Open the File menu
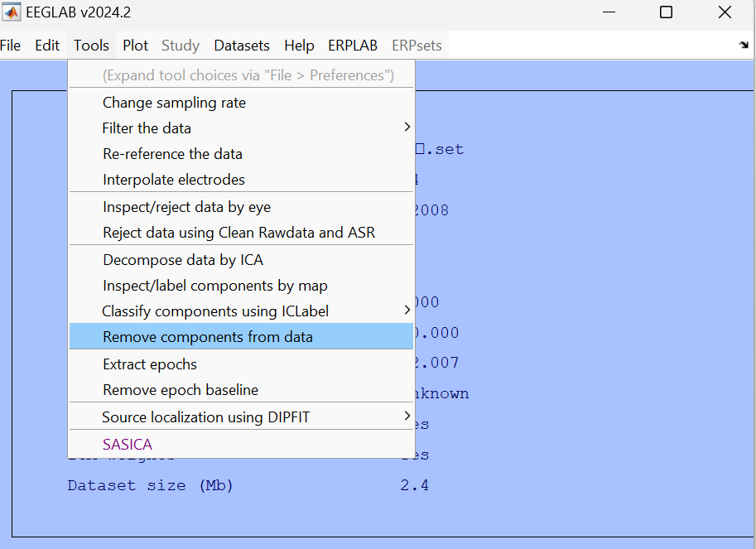 click(x=10, y=46)
